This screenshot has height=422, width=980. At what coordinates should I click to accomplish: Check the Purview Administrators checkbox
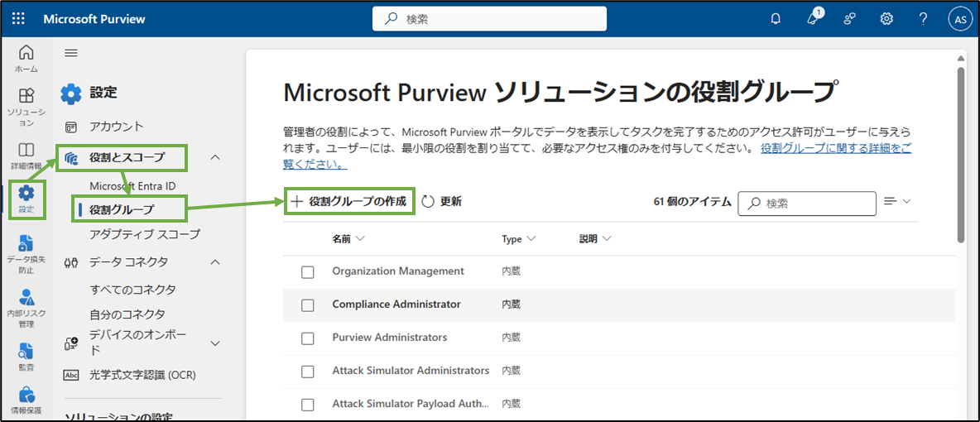tap(308, 338)
